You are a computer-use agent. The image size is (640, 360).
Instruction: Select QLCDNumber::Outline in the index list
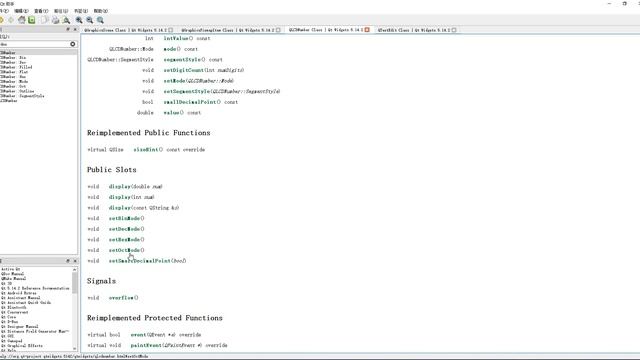click(17, 91)
